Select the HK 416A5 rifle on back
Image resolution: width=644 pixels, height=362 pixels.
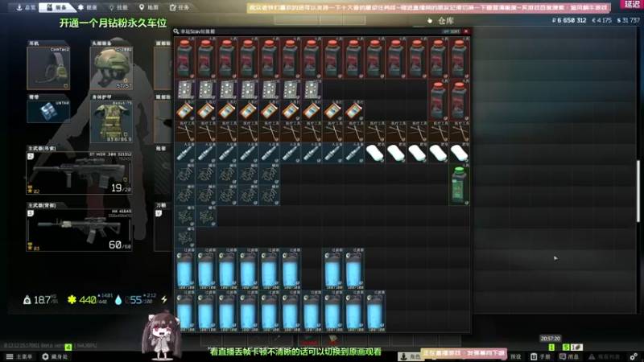point(79,230)
